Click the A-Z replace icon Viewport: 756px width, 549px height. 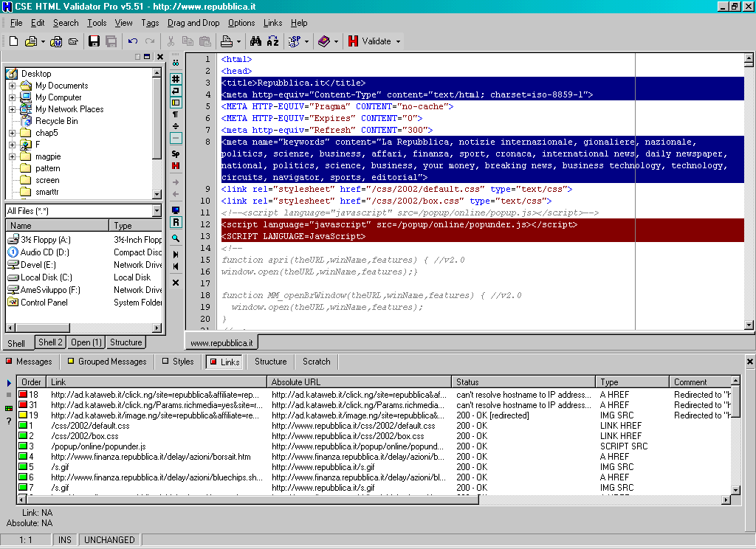272,41
